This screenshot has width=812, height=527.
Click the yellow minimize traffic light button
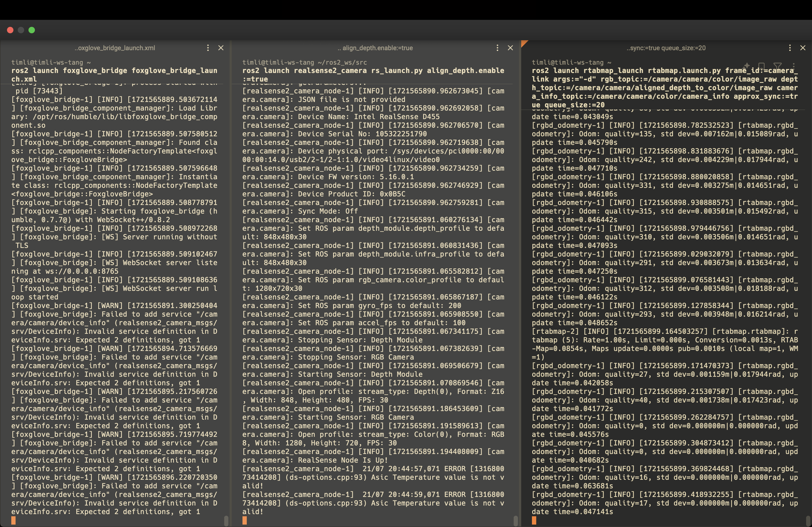[21, 30]
